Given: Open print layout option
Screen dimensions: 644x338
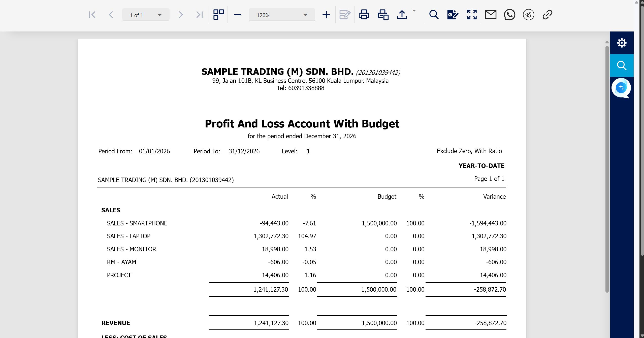Looking at the screenshot, I should tap(383, 15).
